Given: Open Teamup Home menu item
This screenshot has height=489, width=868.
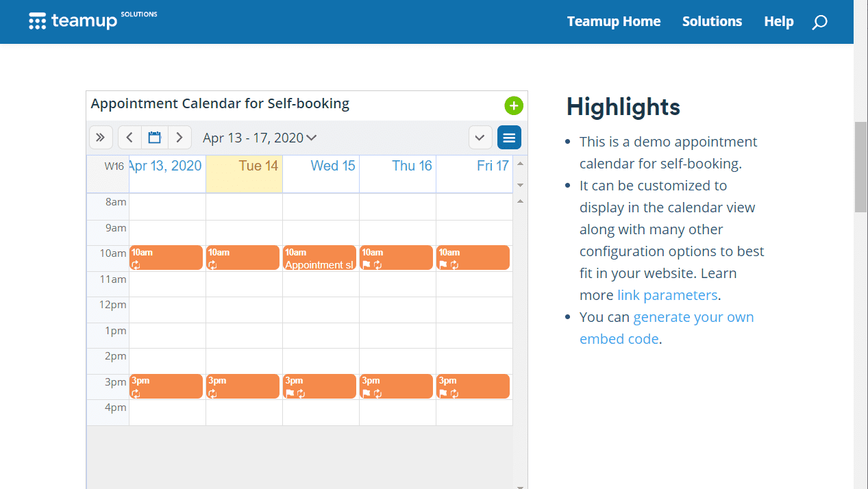Looking at the screenshot, I should click(x=614, y=21).
